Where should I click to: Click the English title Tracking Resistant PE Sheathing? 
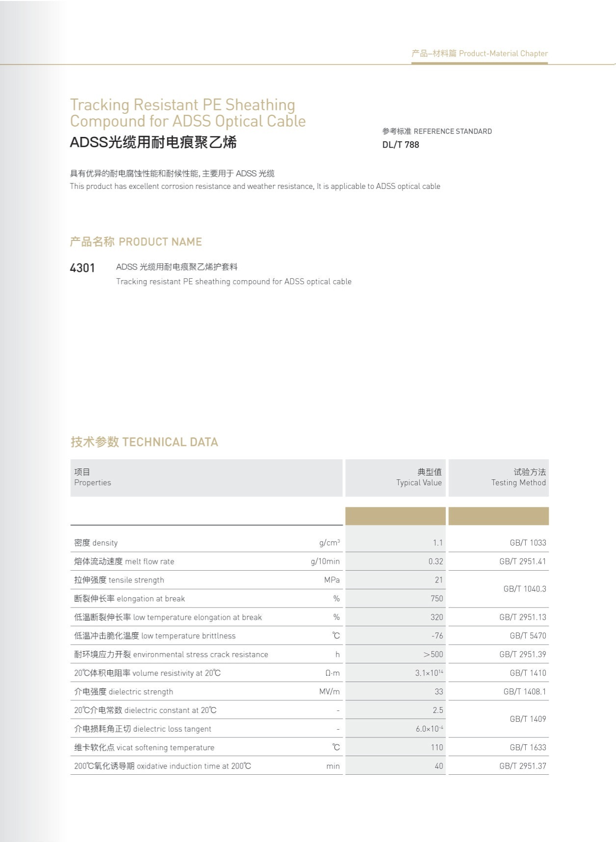pyautogui.click(x=182, y=105)
